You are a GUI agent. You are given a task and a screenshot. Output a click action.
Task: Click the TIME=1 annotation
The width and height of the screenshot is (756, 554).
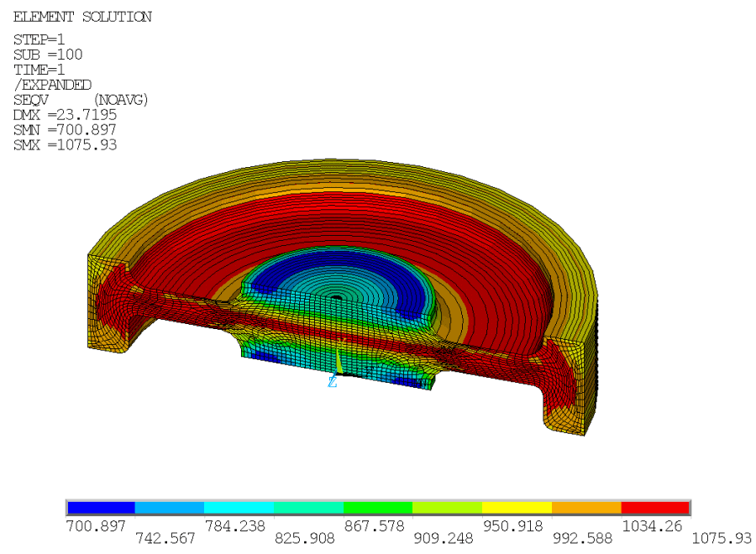39,70
